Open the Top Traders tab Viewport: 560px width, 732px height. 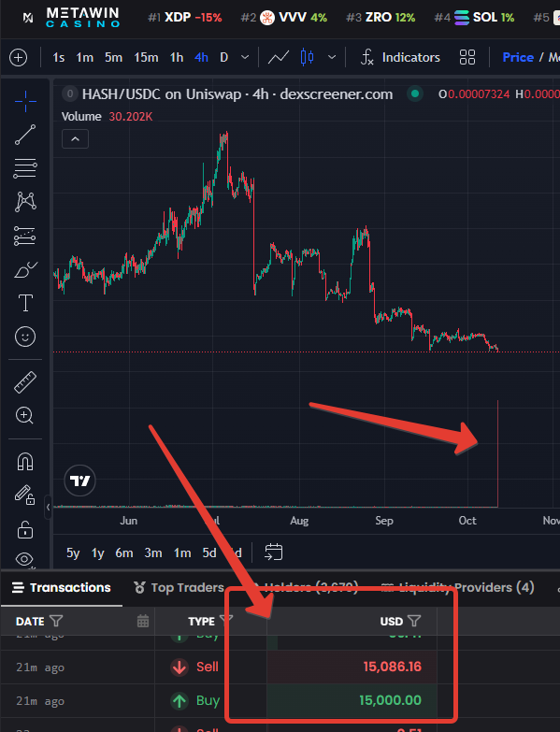coord(179,587)
